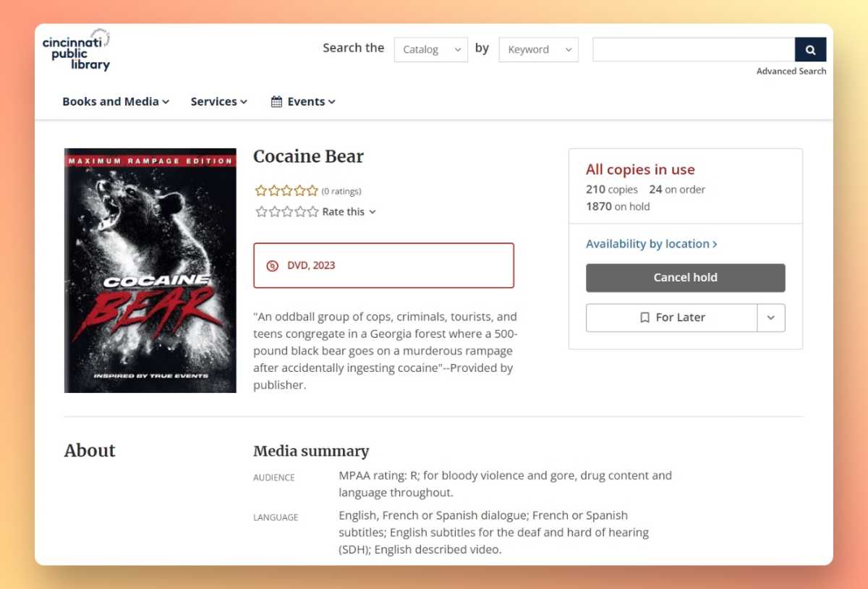Click the Cocaine Bear cover art
868x589 pixels.
(x=150, y=270)
